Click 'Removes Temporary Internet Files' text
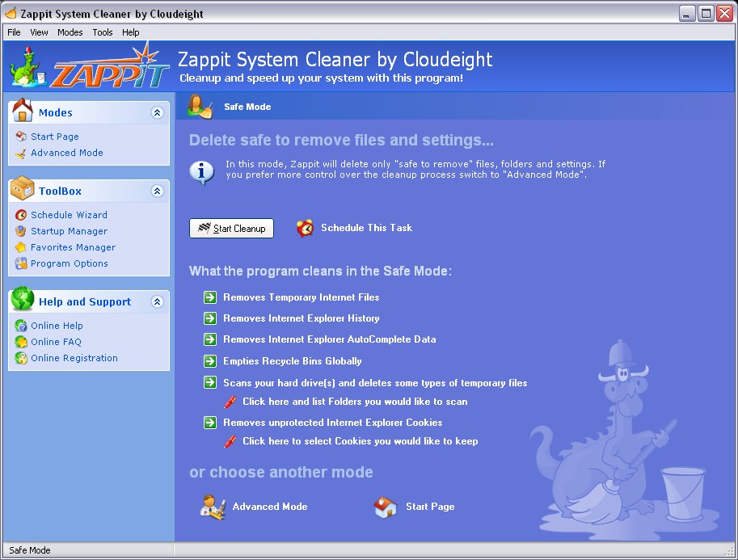 click(x=302, y=297)
